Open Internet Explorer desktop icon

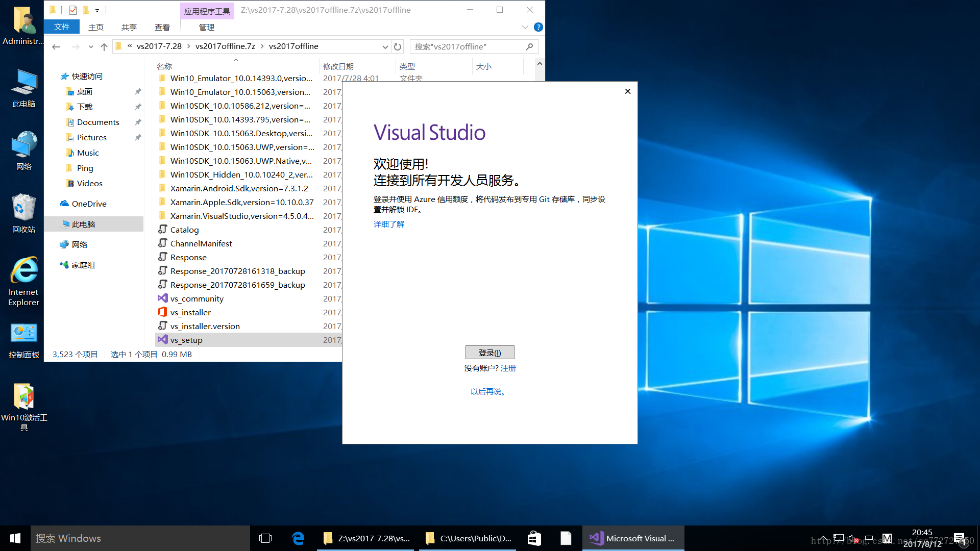pyautogui.click(x=24, y=282)
